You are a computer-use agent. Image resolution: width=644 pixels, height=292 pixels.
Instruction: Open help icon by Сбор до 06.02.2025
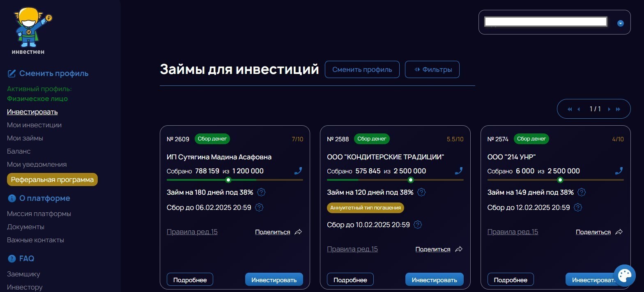(x=259, y=207)
